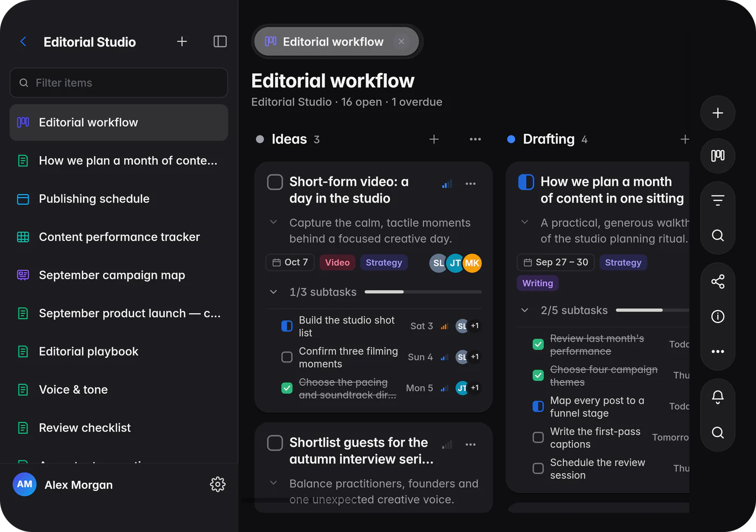
Task: Click the 1/3 subtasks progress bar
Action: pyautogui.click(x=423, y=292)
